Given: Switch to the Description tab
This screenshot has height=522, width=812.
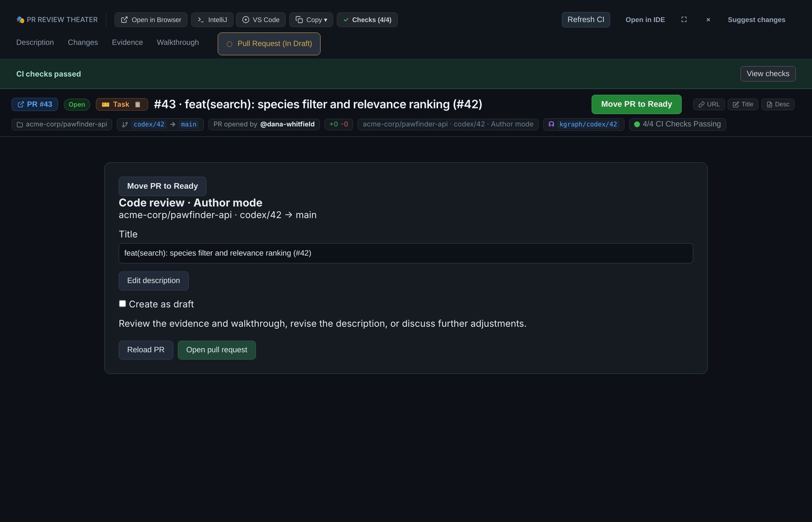Looking at the screenshot, I should [x=35, y=43].
